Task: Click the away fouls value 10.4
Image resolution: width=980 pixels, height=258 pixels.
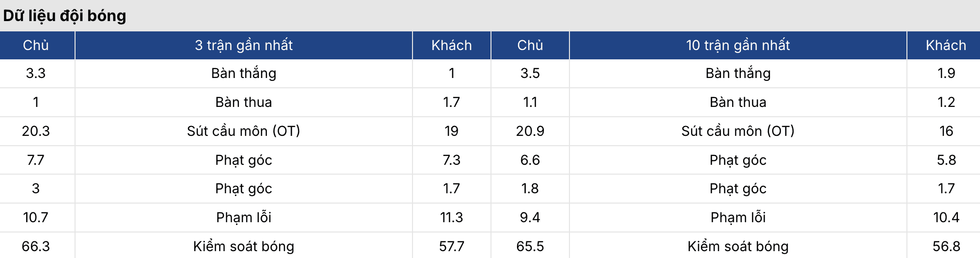Action: click(x=946, y=217)
